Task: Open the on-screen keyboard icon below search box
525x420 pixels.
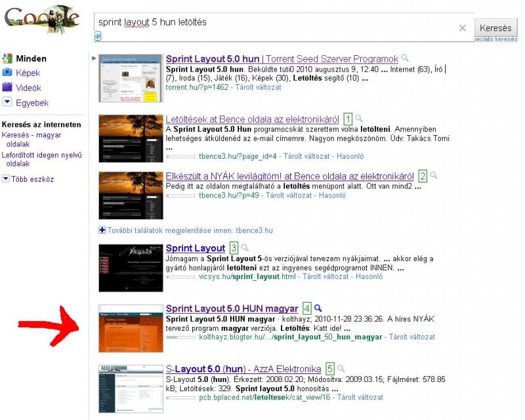Action: tap(98, 36)
